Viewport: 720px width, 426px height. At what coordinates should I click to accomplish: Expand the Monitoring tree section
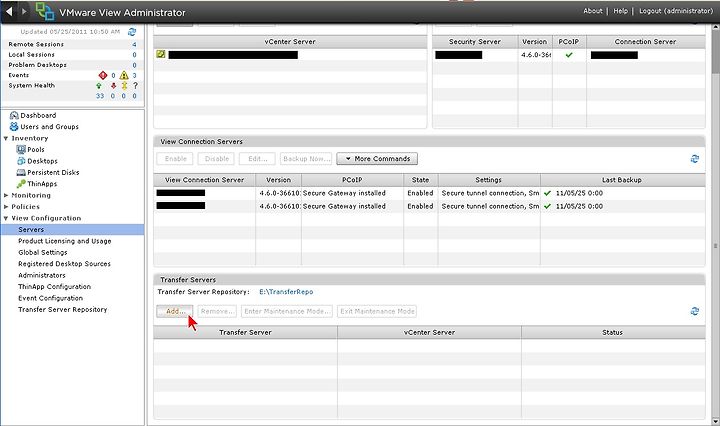[x=6, y=195]
